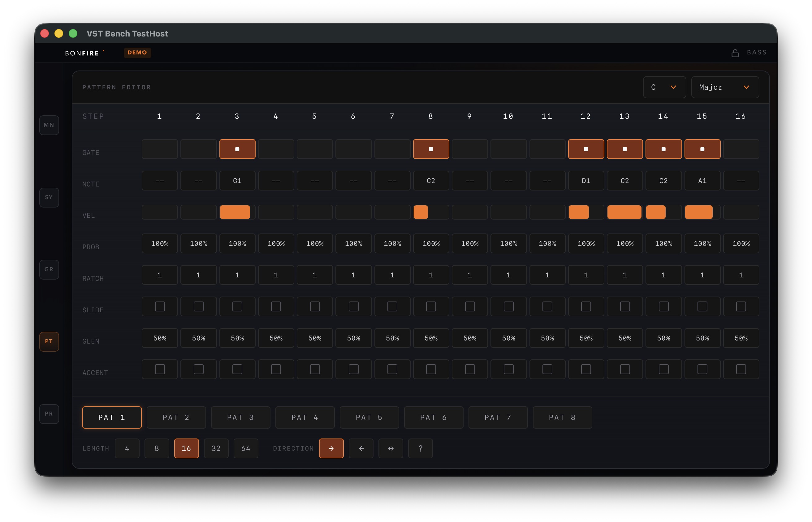Select forward direction arrow button
The height and width of the screenshot is (522, 812).
point(331,448)
